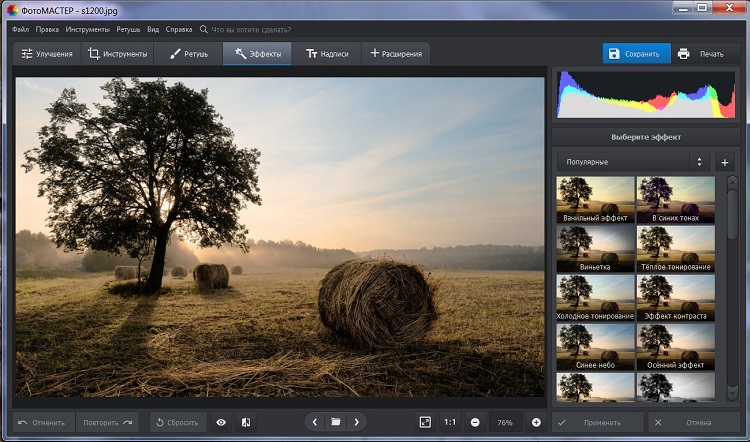The image size is (750, 442).
Task: Open the Популярные effects category dropdown
Action: tap(632, 161)
